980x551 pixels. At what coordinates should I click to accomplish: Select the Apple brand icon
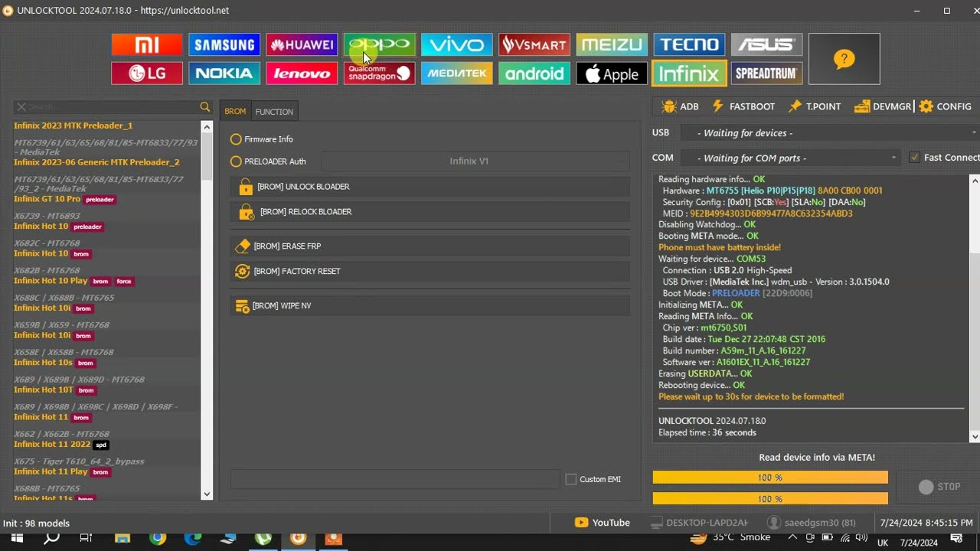[x=611, y=73]
